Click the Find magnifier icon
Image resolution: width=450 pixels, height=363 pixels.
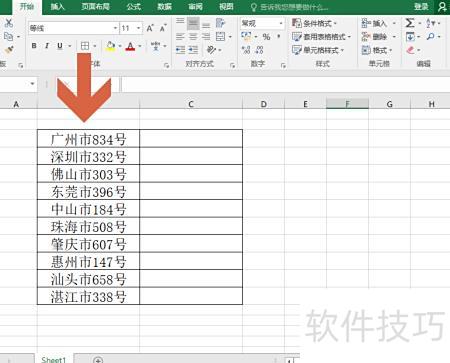tap(430, 36)
